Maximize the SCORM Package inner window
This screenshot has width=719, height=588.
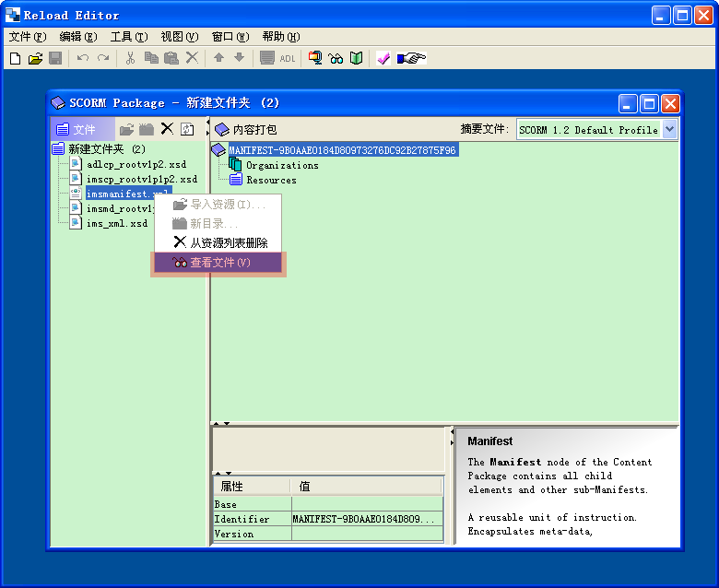point(649,103)
